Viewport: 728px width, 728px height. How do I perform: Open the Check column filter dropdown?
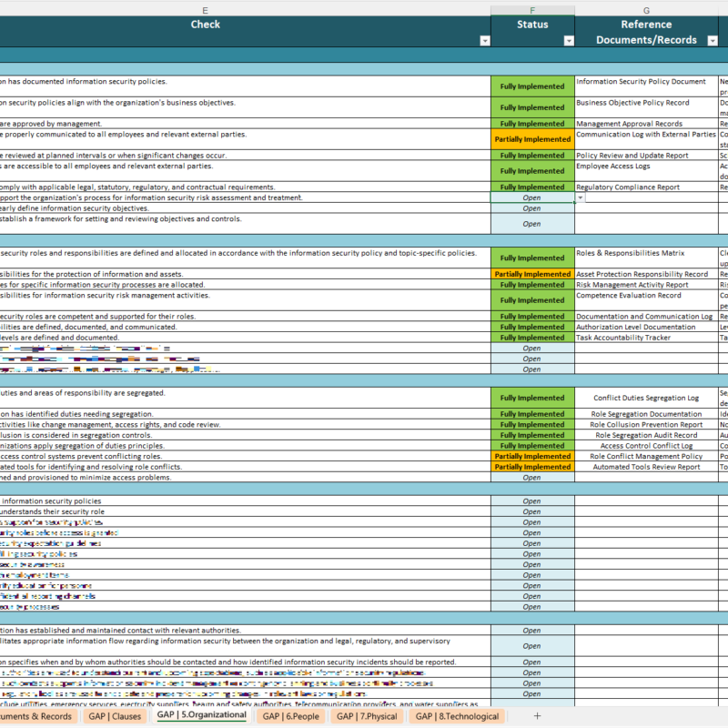[483, 39]
